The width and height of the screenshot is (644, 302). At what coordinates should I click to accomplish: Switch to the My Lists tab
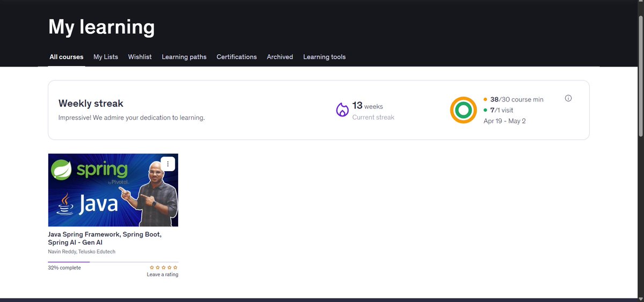click(x=106, y=57)
